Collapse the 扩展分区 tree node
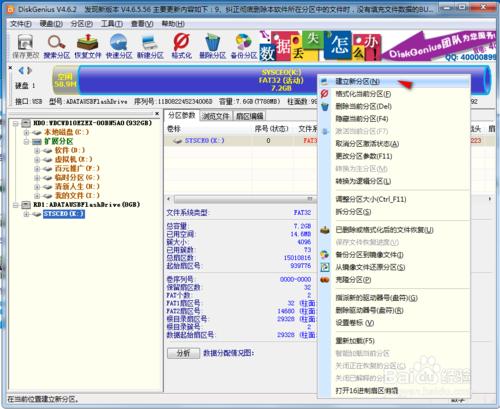The image size is (500, 409). coord(27,142)
